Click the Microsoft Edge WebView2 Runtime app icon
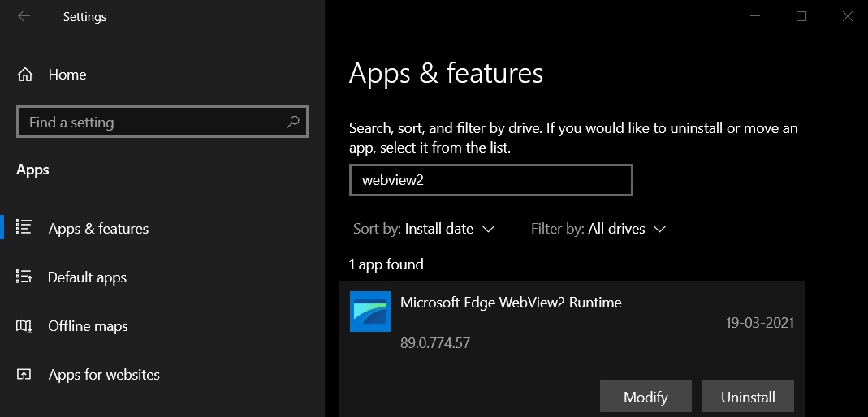Screen dimensions: 868x417 pos(370,312)
